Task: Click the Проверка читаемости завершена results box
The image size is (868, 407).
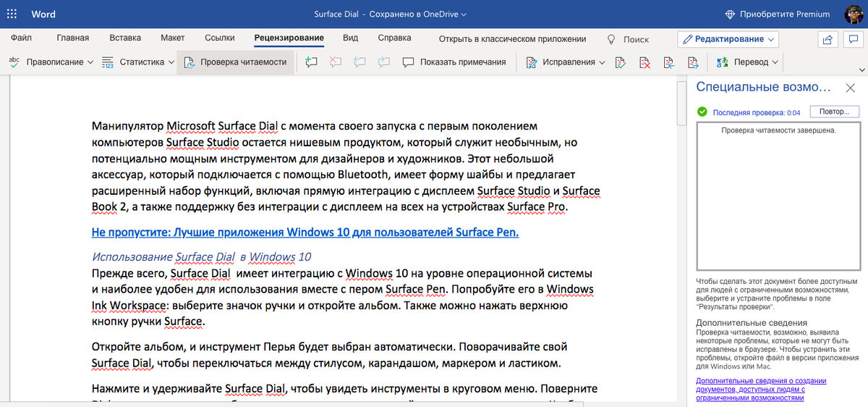Action: point(778,196)
